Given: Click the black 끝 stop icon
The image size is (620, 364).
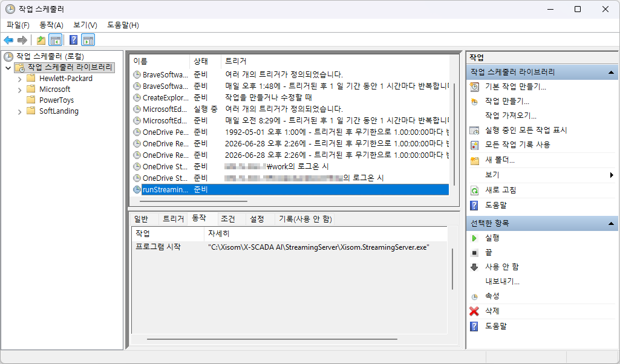Looking at the screenshot, I should 474,253.
